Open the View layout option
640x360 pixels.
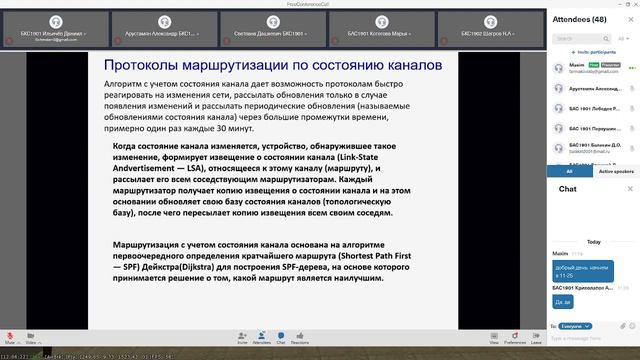[x=494, y=338]
